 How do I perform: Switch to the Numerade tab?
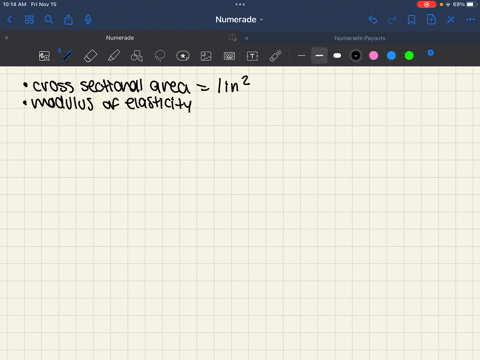pyautogui.click(x=120, y=38)
